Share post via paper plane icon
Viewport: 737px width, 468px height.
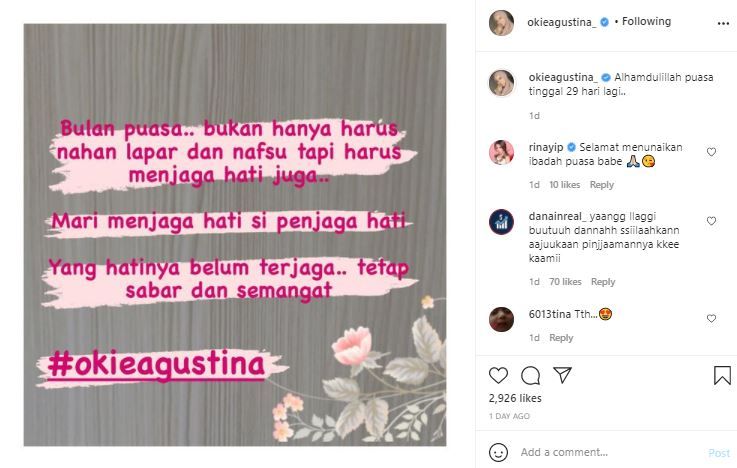pos(562,374)
